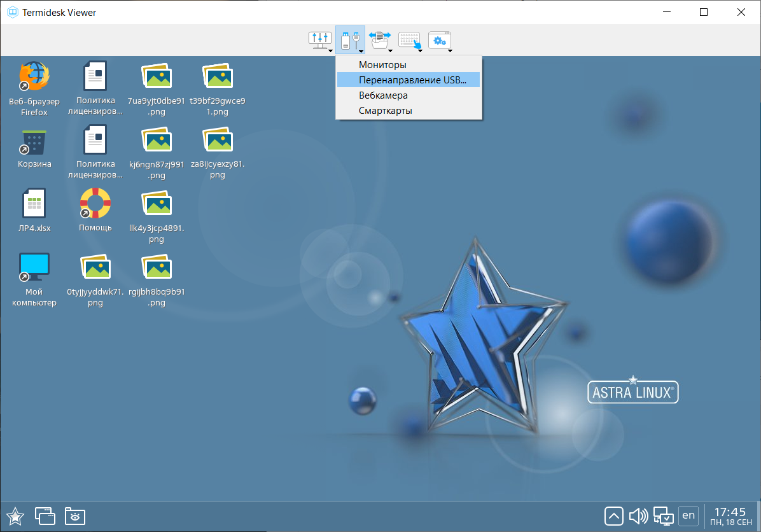761x532 pixels.
Task: Select Мониторы from the dropdown menu
Action: pos(382,64)
